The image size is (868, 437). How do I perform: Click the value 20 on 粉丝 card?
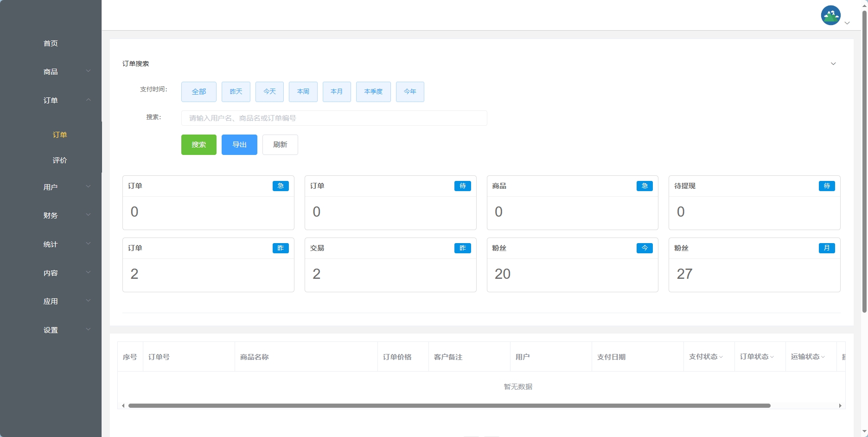503,274
